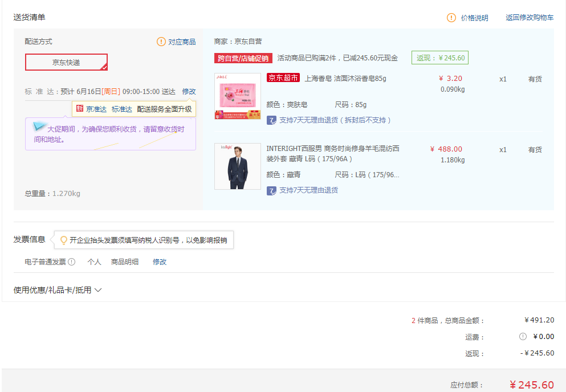The width and height of the screenshot is (566, 392).
Task: Click the soap 颜色：爽肤皂 attribute
Action: 287,105
